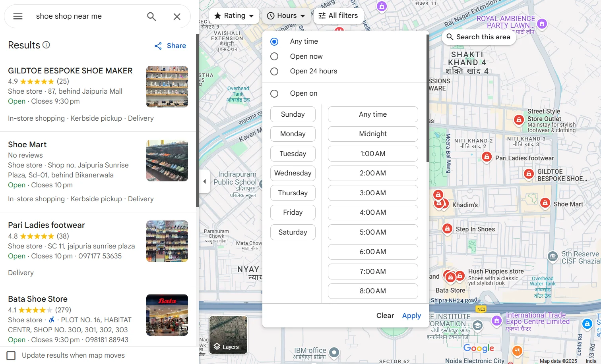Click the search magnifier icon
This screenshot has height=364, width=601.
(151, 16)
